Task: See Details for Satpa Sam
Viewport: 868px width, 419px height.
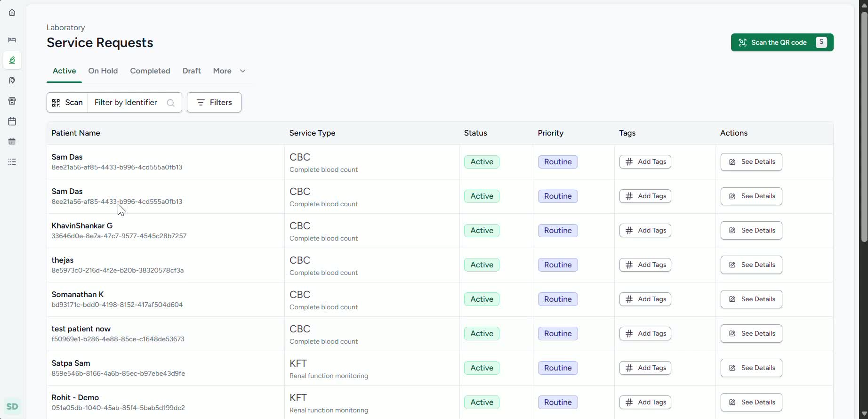Action: point(751,368)
